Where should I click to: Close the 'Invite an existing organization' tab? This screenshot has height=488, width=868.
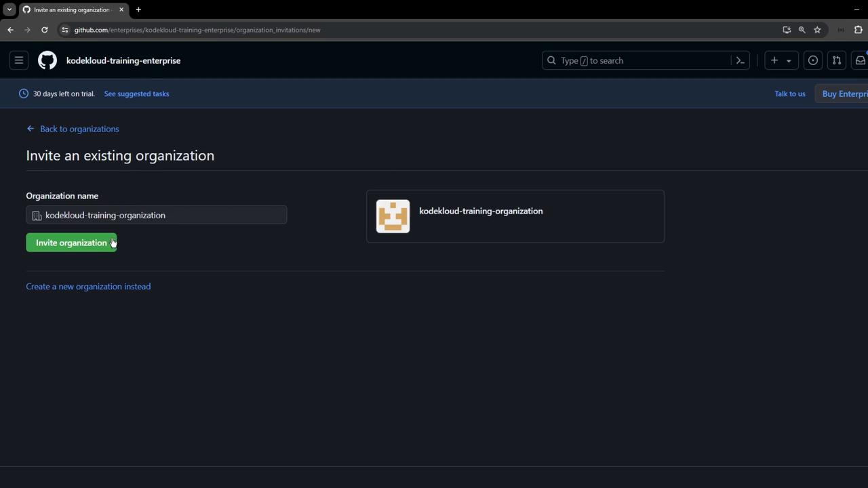(121, 9)
